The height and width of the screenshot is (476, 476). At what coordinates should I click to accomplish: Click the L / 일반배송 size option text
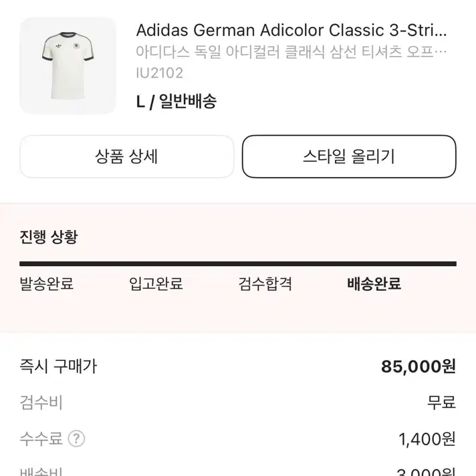tap(176, 102)
